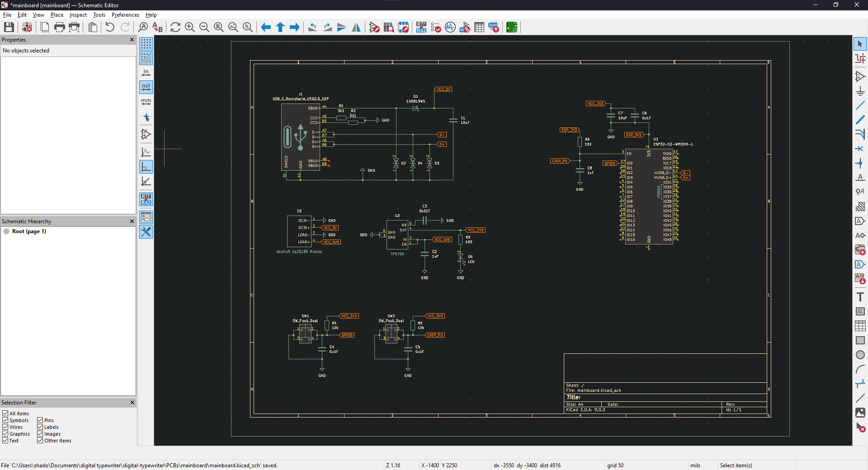Screen dimensions: 868x470
Task: Select the Place Symbol tool
Action: pyautogui.click(x=861, y=76)
